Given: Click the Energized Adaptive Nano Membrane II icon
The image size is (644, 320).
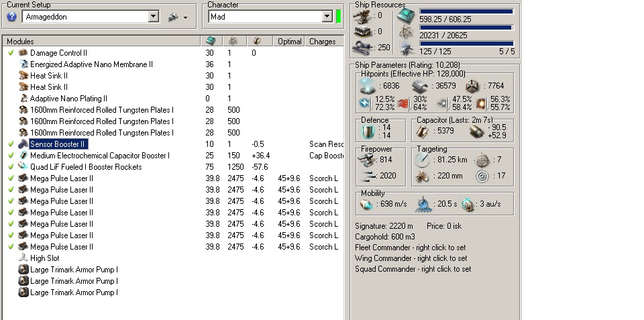Looking at the screenshot, I should [x=23, y=64].
